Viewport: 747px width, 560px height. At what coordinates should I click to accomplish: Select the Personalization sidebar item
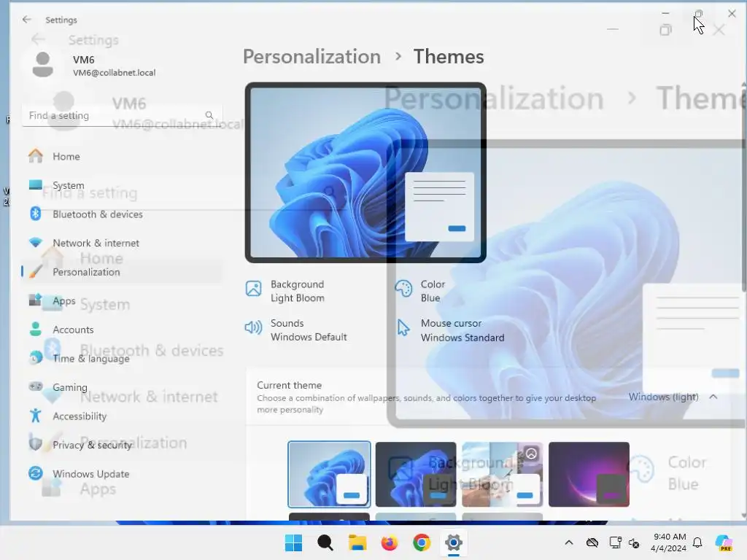click(x=122, y=272)
